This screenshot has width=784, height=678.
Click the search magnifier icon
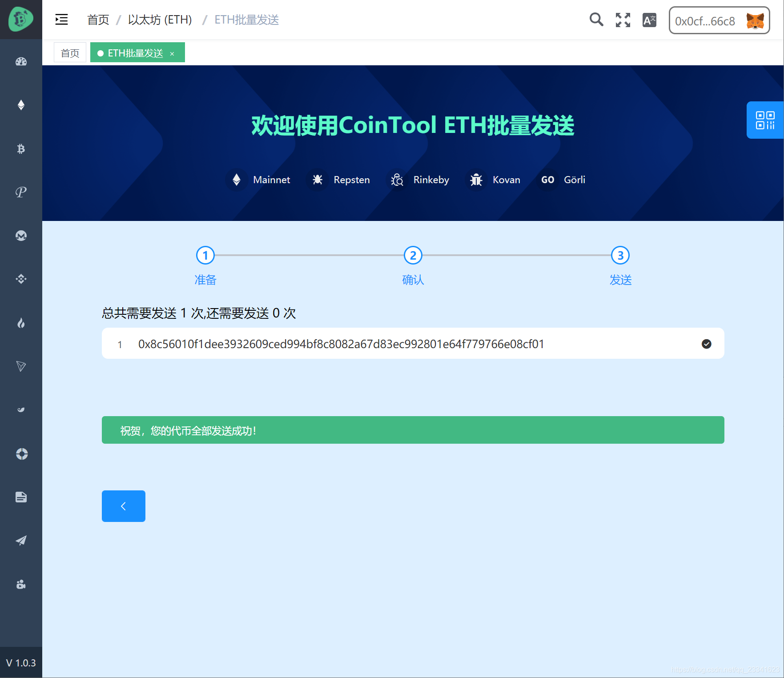coord(596,20)
